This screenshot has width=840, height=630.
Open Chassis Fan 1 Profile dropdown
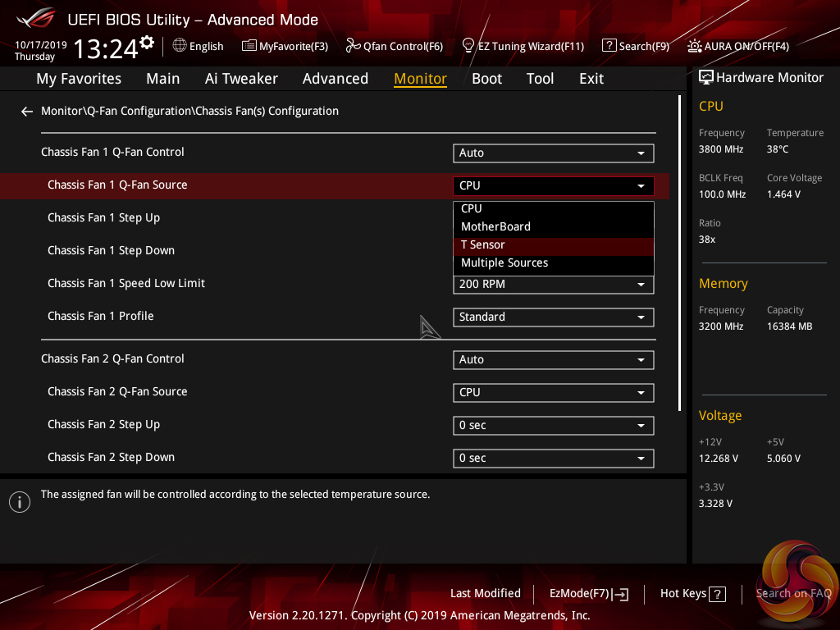tap(553, 317)
